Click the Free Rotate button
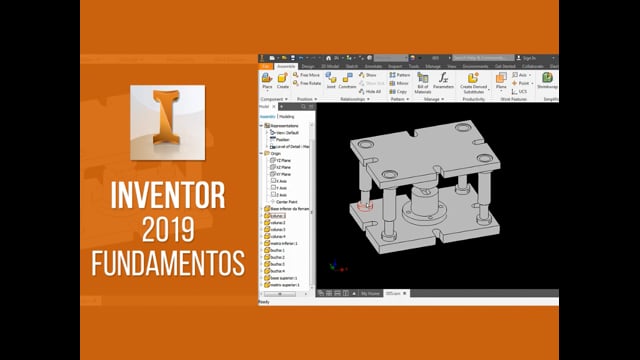 click(x=307, y=83)
